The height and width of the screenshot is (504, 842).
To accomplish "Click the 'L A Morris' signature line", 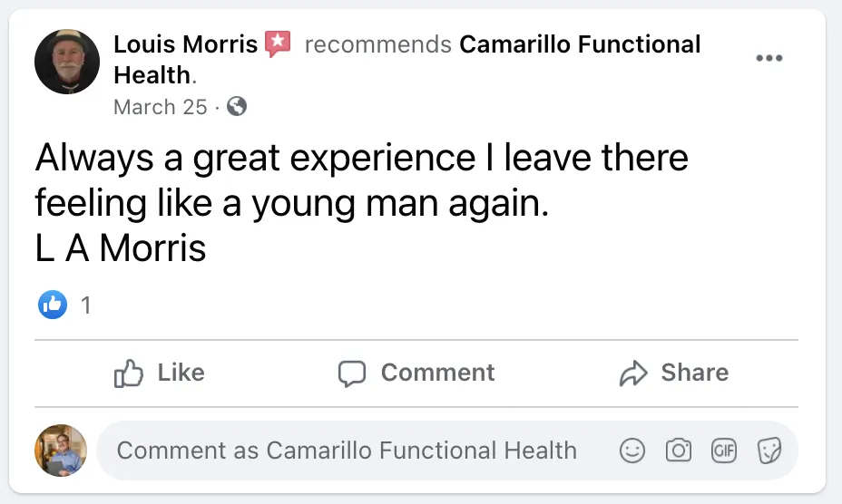I will [x=121, y=248].
